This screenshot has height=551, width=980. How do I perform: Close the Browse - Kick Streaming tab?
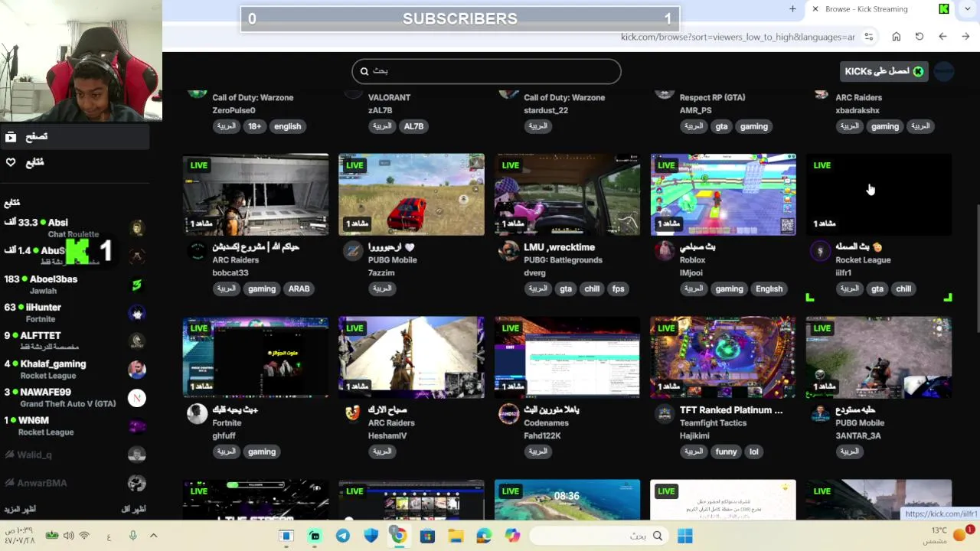815,9
